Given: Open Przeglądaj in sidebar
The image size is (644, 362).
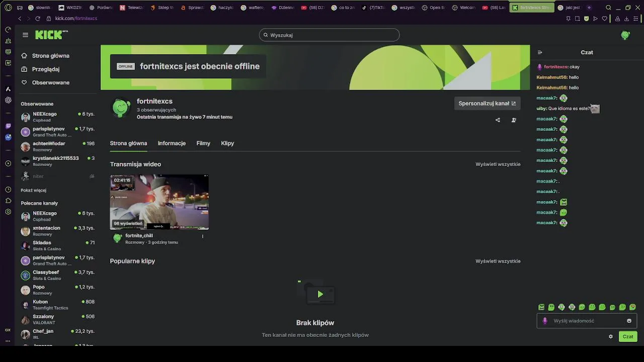Looking at the screenshot, I should point(45,69).
